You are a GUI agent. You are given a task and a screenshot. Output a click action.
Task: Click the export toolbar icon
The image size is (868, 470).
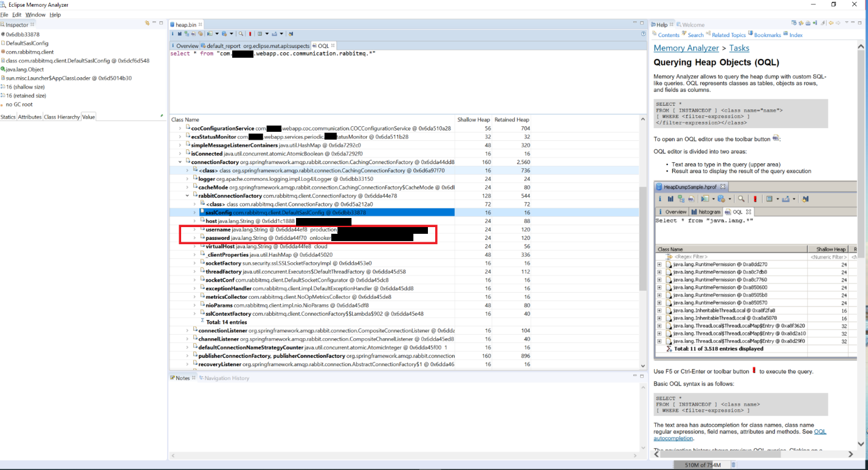pos(275,33)
